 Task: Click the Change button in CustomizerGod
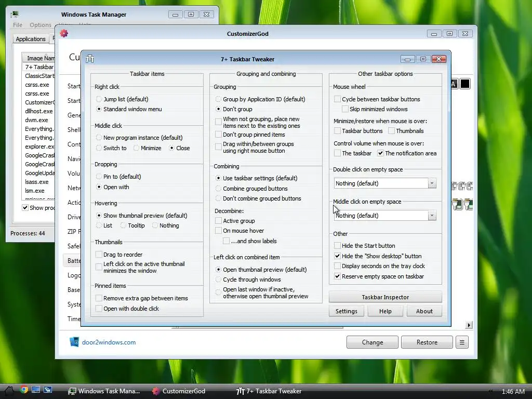click(x=372, y=342)
